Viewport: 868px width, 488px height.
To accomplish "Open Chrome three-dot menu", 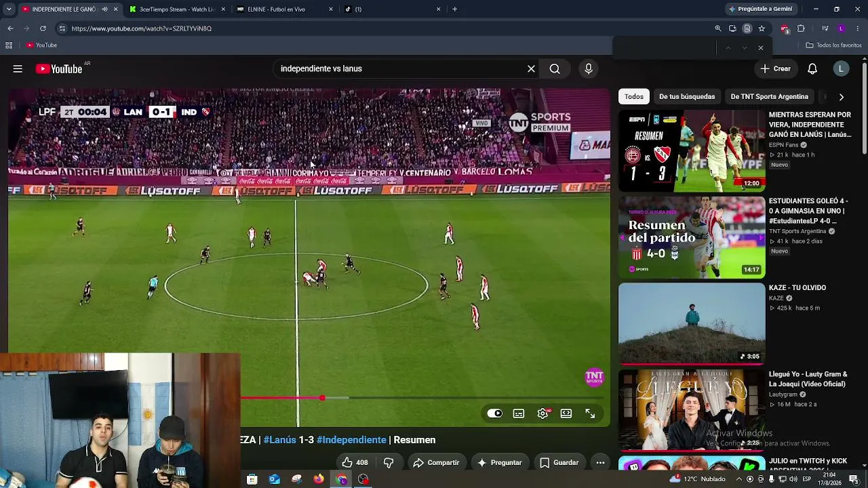I will coord(858,28).
